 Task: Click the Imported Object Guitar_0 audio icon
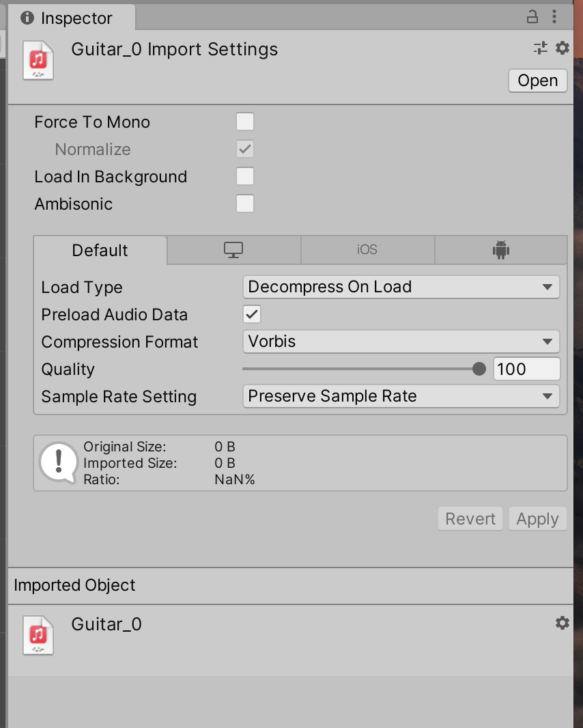pyautogui.click(x=38, y=636)
